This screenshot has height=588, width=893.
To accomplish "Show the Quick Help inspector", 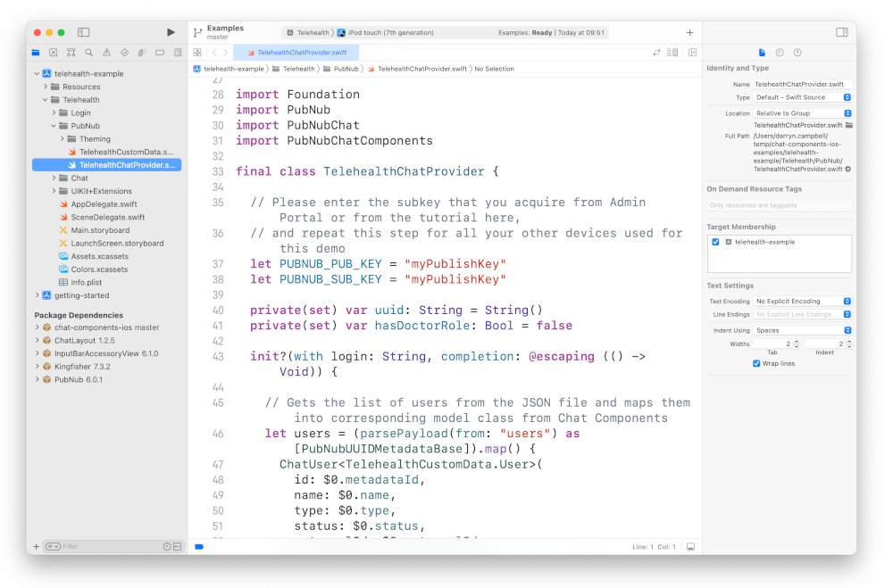I will click(797, 52).
